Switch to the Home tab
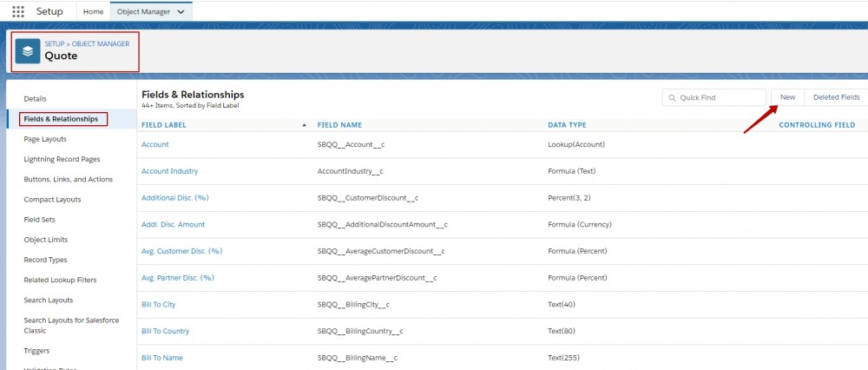This screenshot has width=868, height=370. tap(93, 11)
